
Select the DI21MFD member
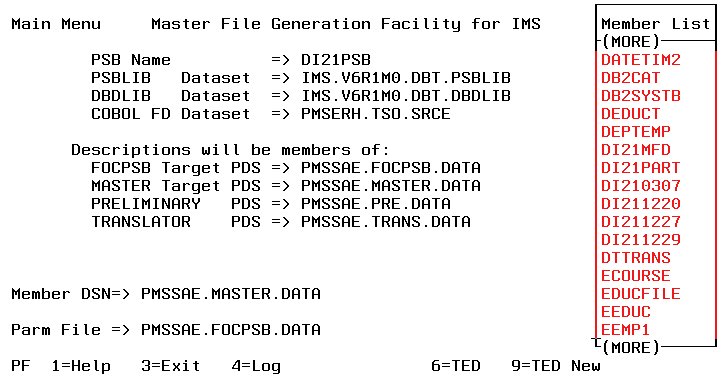tap(635, 150)
